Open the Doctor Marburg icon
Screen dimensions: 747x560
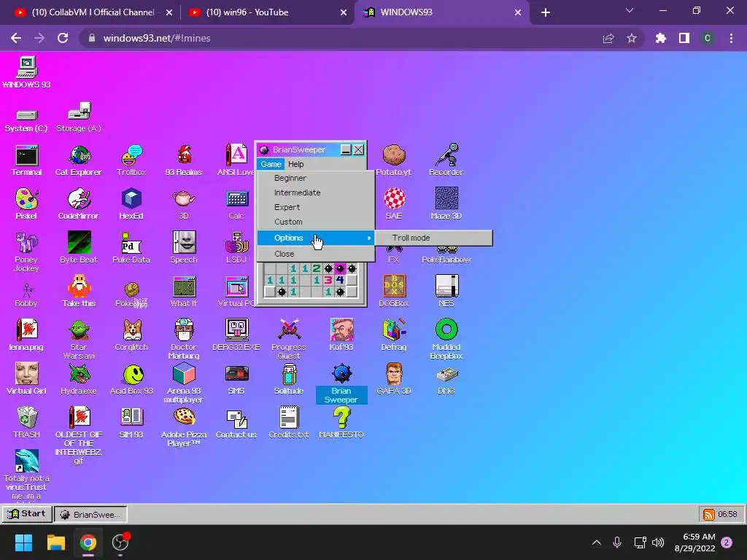184,339
